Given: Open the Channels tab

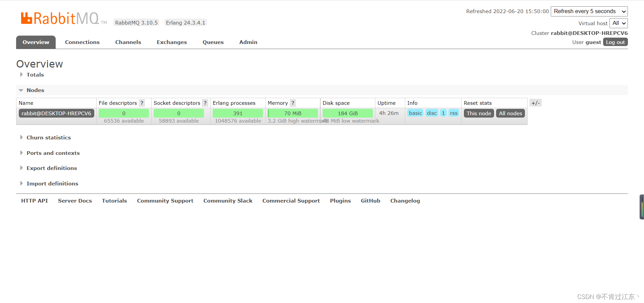Looking at the screenshot, I should (x=128, y=42).
